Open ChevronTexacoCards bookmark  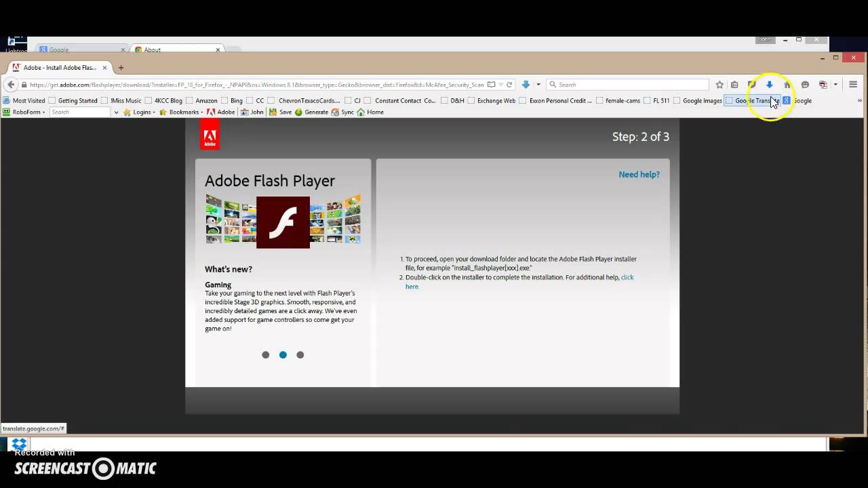click(304, 100)
